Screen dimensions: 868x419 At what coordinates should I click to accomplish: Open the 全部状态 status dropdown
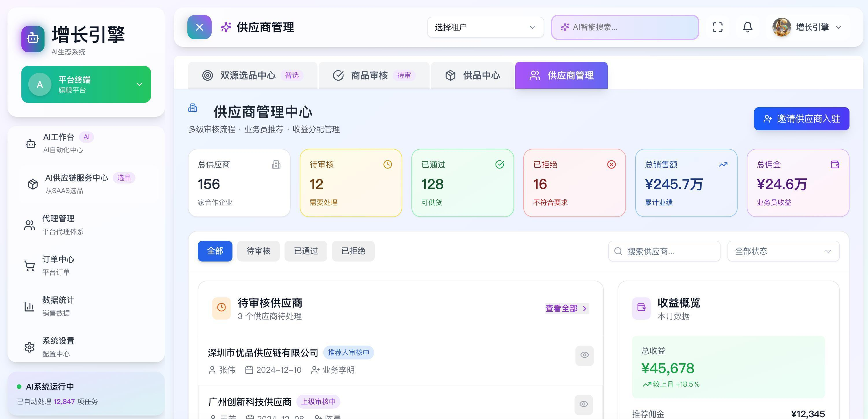[783, 251]
